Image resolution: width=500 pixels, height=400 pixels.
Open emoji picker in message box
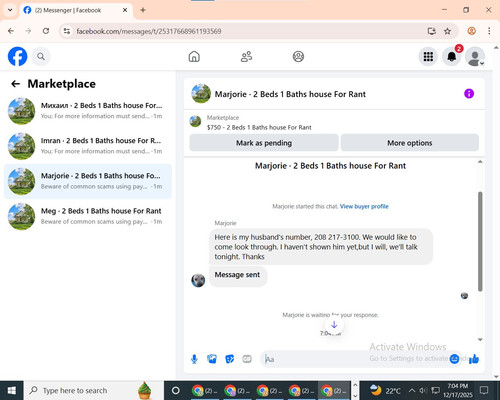454,359
